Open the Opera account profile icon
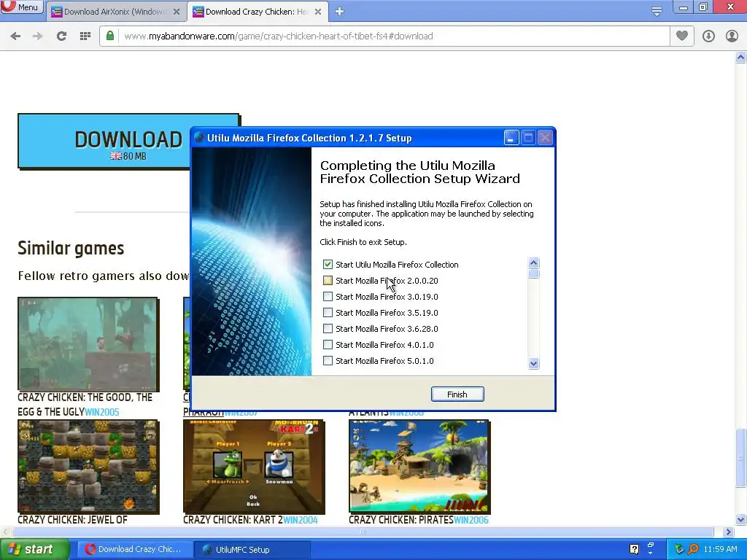The width and height of the screenshot is (747, 560). [732, 36]
